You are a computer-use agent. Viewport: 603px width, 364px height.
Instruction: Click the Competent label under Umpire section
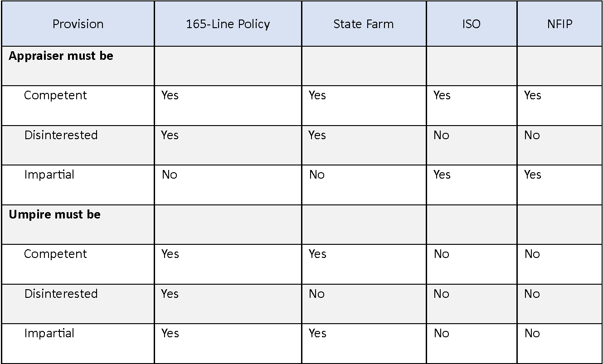[55, 254]
